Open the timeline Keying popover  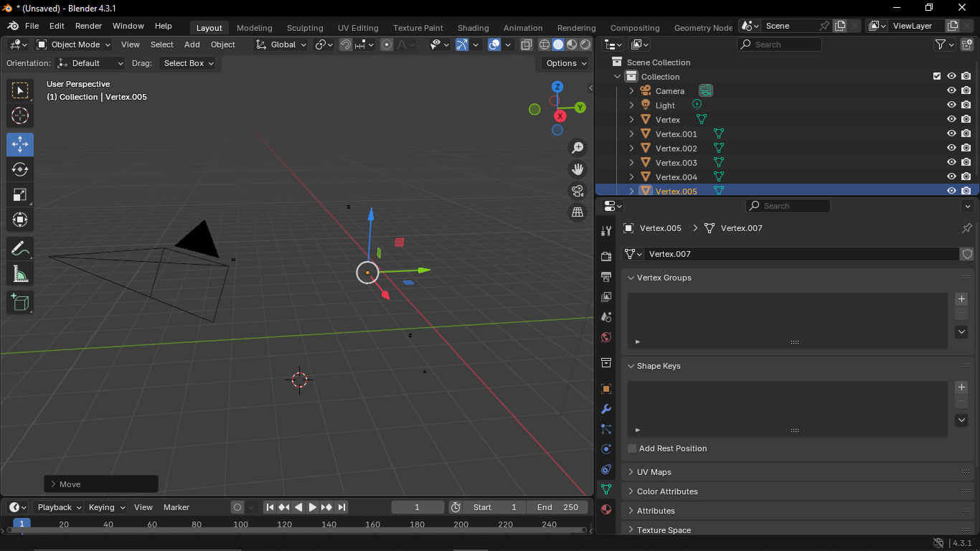point(106,507)
